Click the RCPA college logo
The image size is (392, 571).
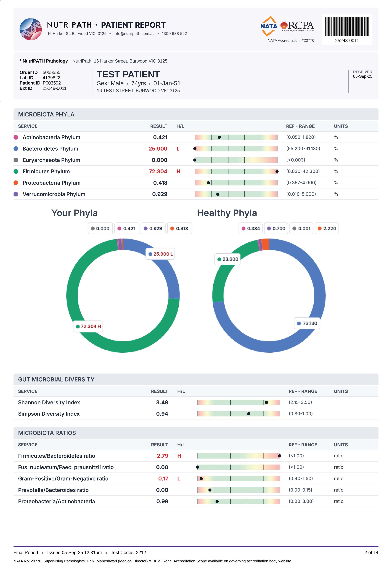tap(297, 26)
